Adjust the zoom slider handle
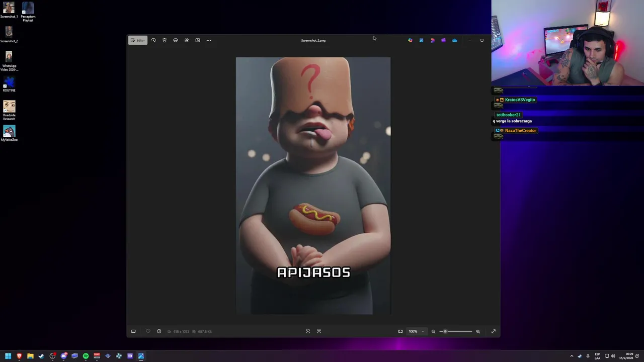The width and height of the screenshot is (644, 362). pyautogui.click(x=445, y=331)
